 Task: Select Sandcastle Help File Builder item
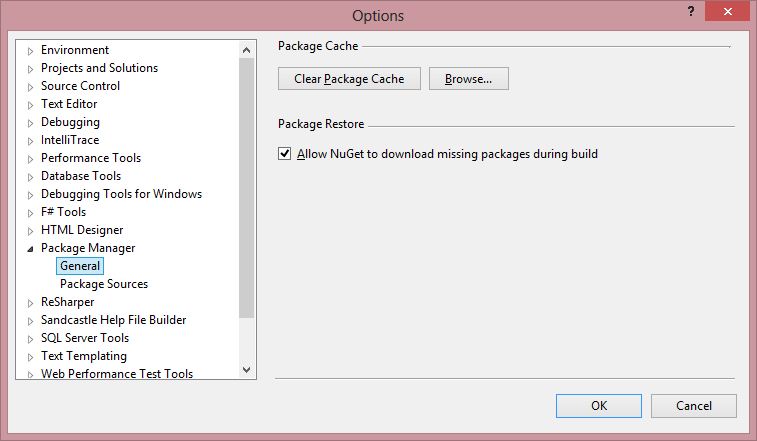tap(113, 320)
